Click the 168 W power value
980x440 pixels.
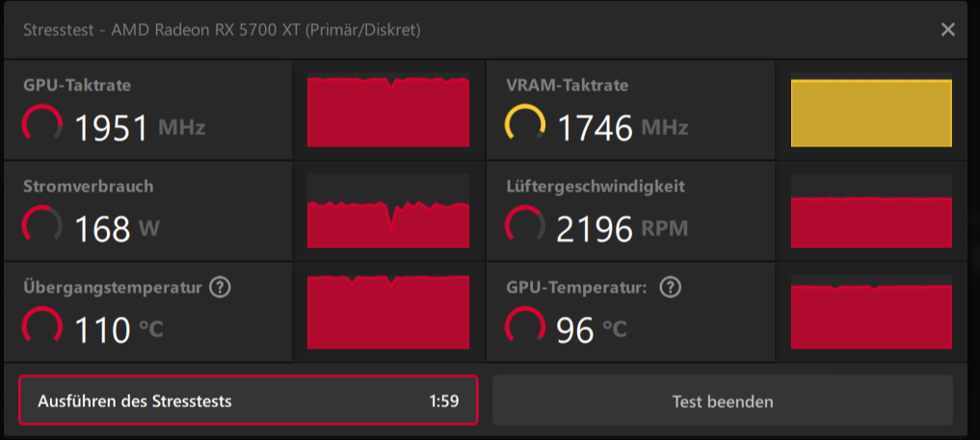(x=117, y=229)
